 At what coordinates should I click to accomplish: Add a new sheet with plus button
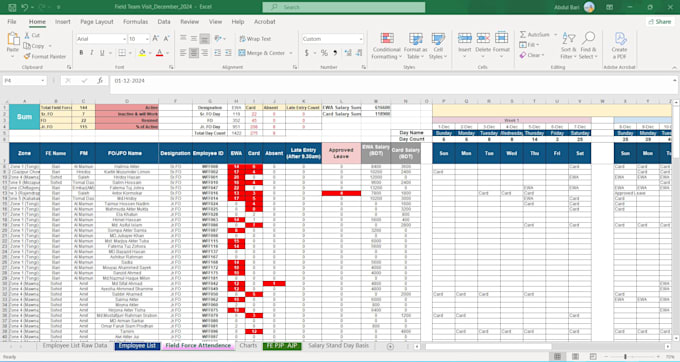click(390, 346)
